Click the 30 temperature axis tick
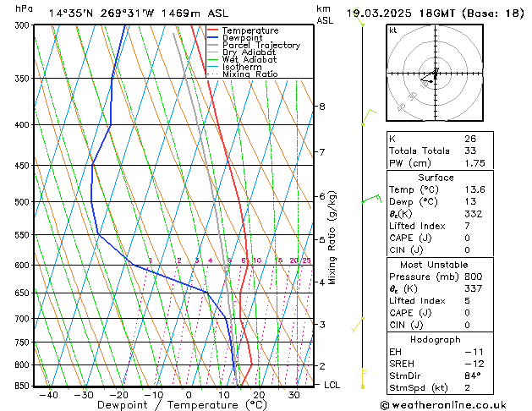This screenshot has height=411, width=532. 293,395
